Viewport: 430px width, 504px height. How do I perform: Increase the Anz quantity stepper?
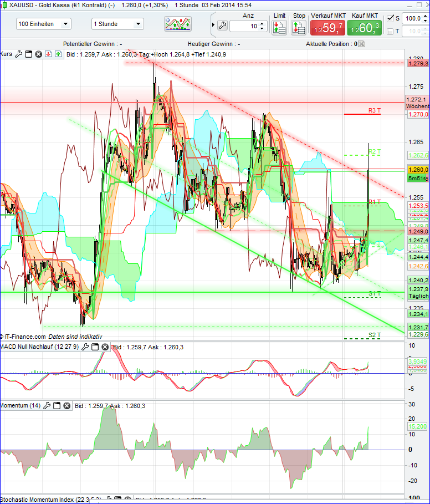click(262, 23)
